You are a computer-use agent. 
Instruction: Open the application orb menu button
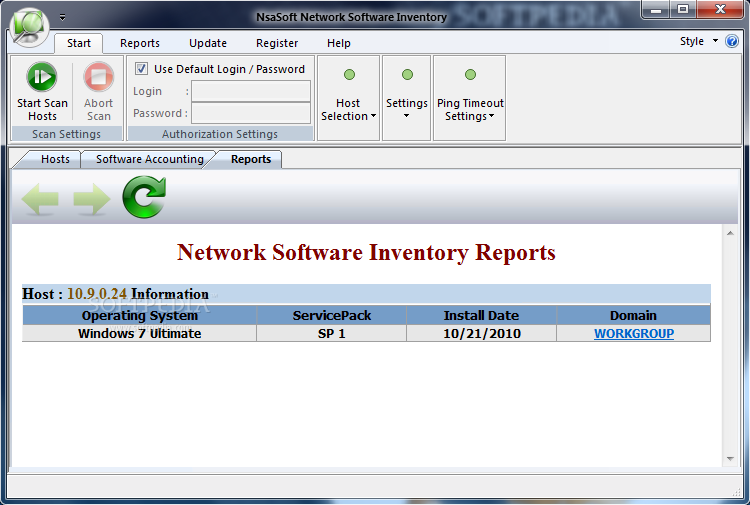pos(29,27)
